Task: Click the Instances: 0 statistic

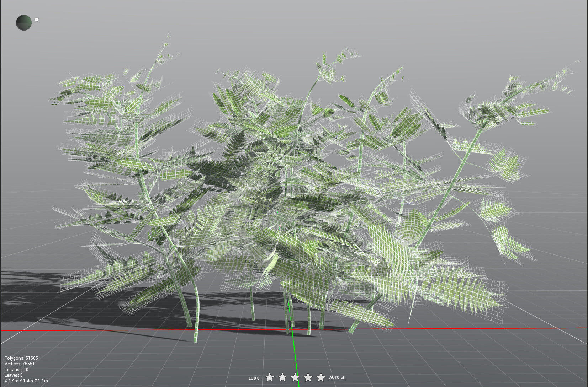Action: [x=16, y=370]
